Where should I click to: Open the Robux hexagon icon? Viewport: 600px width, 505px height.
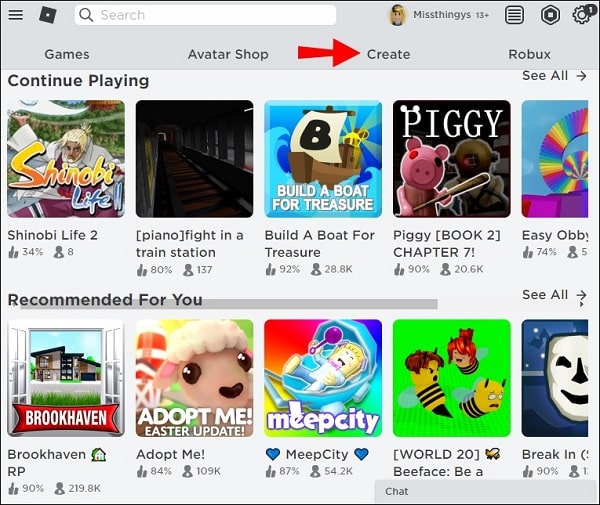550,15
